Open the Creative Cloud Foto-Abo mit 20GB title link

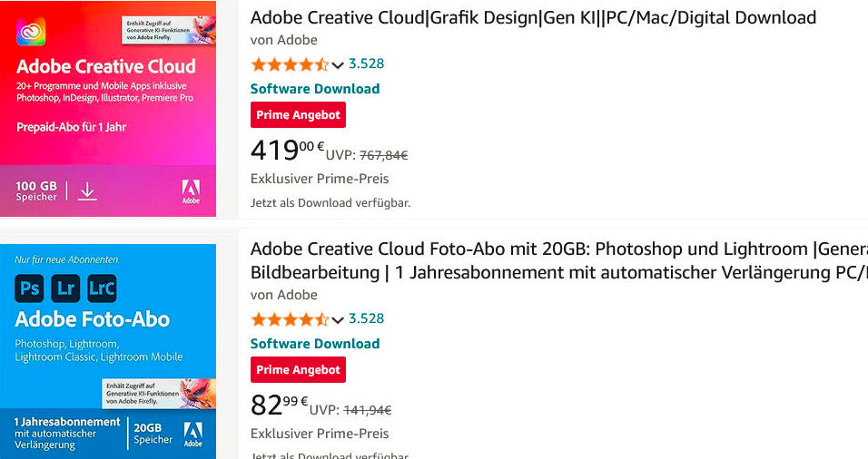pos(559,260)
